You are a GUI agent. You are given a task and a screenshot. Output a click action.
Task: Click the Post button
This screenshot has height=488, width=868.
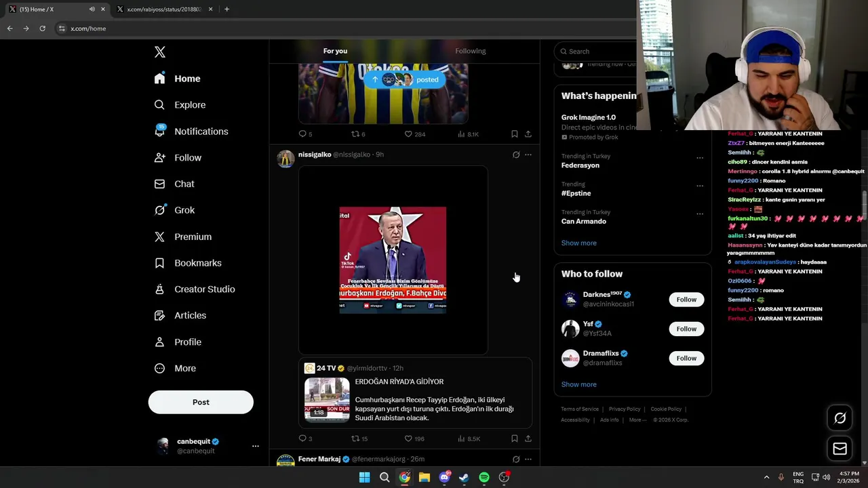click(x=201, y=402)
